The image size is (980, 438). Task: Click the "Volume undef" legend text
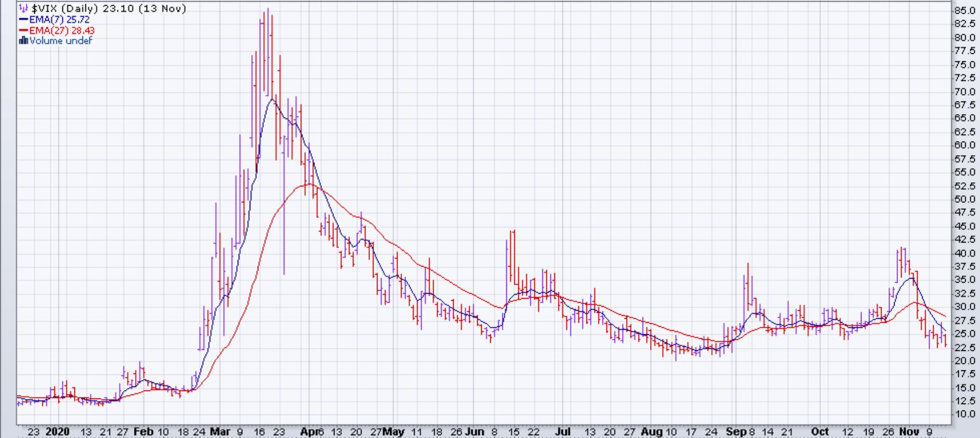(x=60, y=41)
